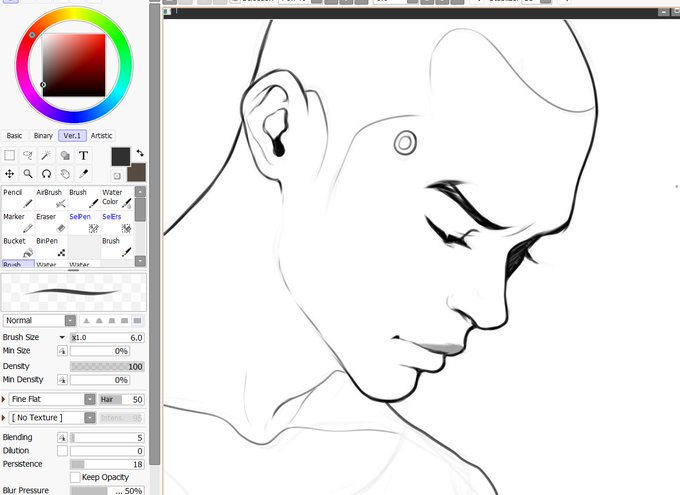Screen dimensions: 680x495
Task: Toggle the Dilution pressure checkbox
Action: [x=62, y=451]
